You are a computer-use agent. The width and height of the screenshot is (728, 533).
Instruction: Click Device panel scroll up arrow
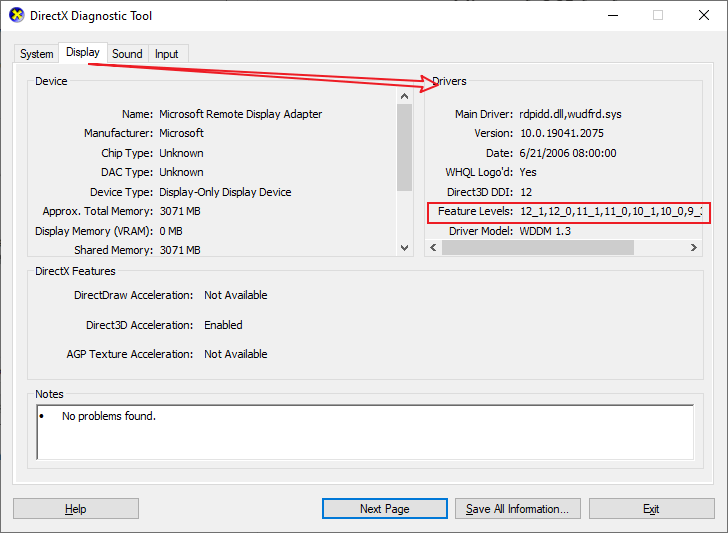tap(404, 96)
